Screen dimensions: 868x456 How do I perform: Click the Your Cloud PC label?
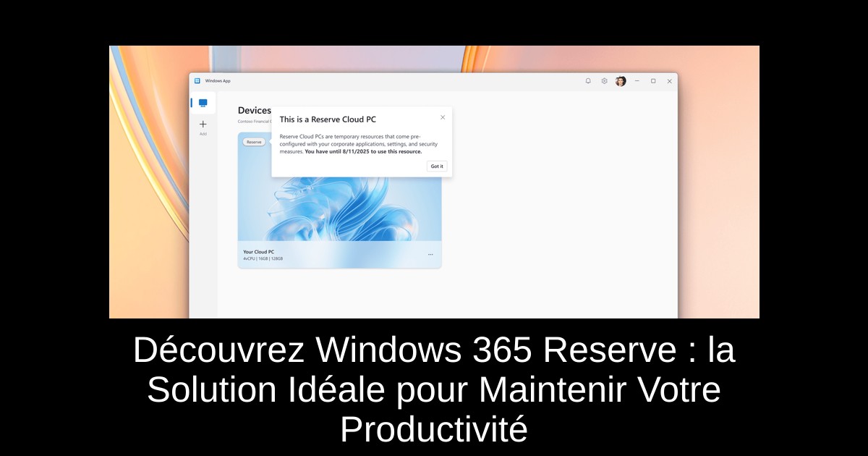pos(259,252)
